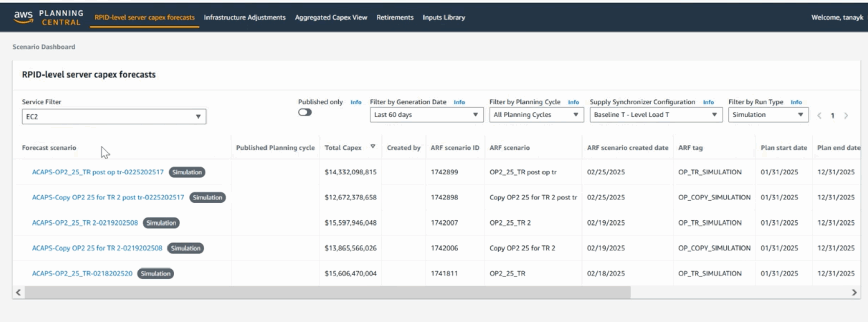Click the Forecast scenario column header
Screen dimensions: 868x322
(49, 148)
